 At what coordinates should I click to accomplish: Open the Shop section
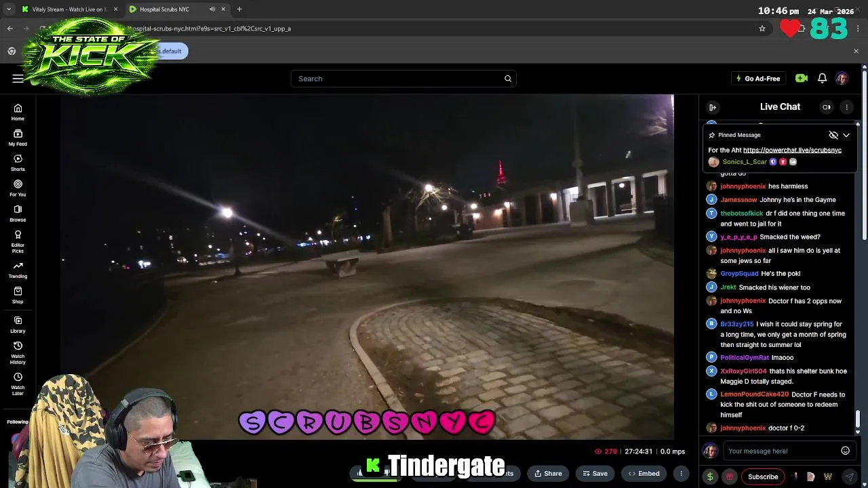(x=18, y=295)
